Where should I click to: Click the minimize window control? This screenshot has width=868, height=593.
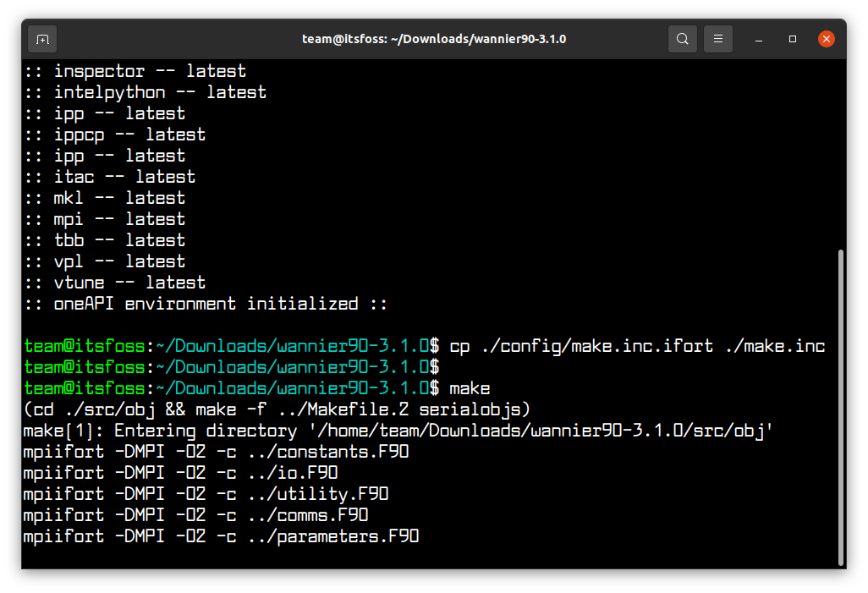tap(758, 40)
